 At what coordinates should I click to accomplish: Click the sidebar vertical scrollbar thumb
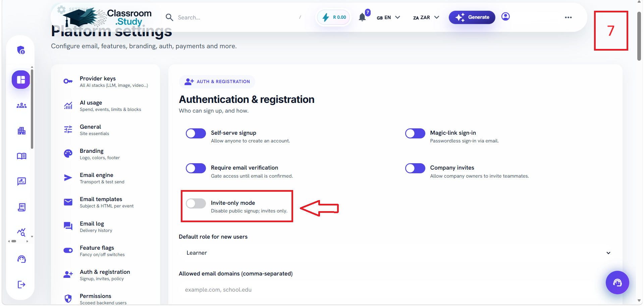(x=32, y=109)
